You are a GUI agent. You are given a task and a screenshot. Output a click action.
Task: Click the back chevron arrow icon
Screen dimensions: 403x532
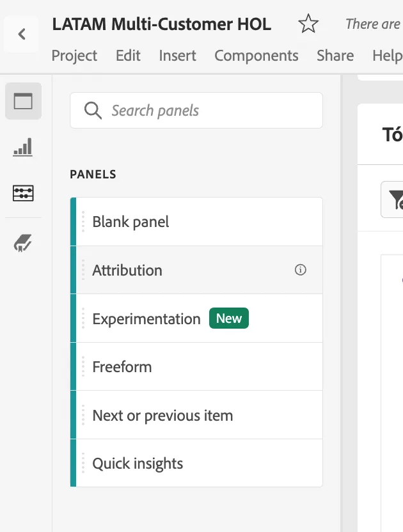tap(22, 34)
